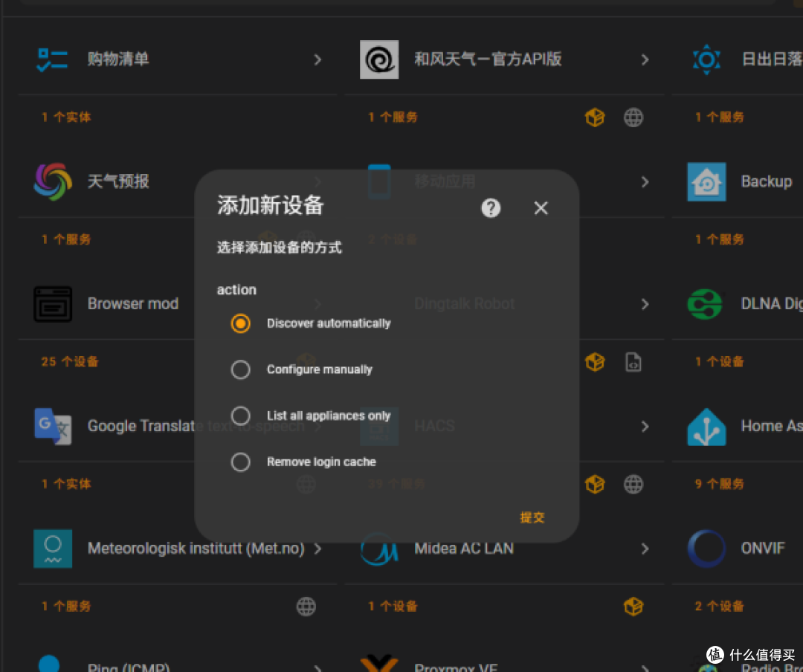Screen dimensions: 803x672
Task: Select Configure manually radio option
Action: click(240, 369)
